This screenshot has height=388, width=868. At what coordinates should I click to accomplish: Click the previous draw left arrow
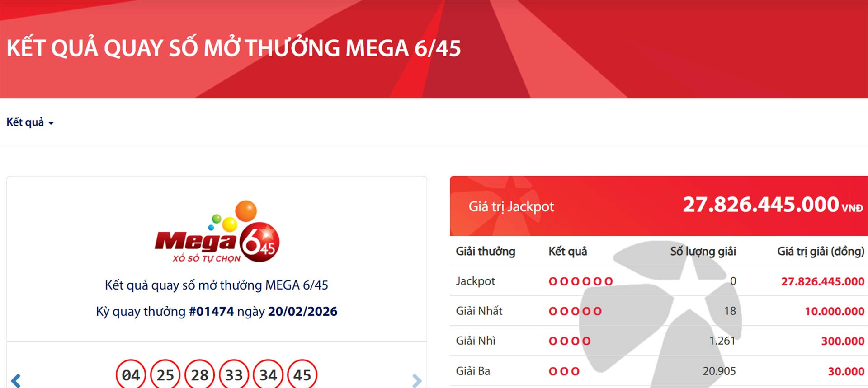click(16, 380)
